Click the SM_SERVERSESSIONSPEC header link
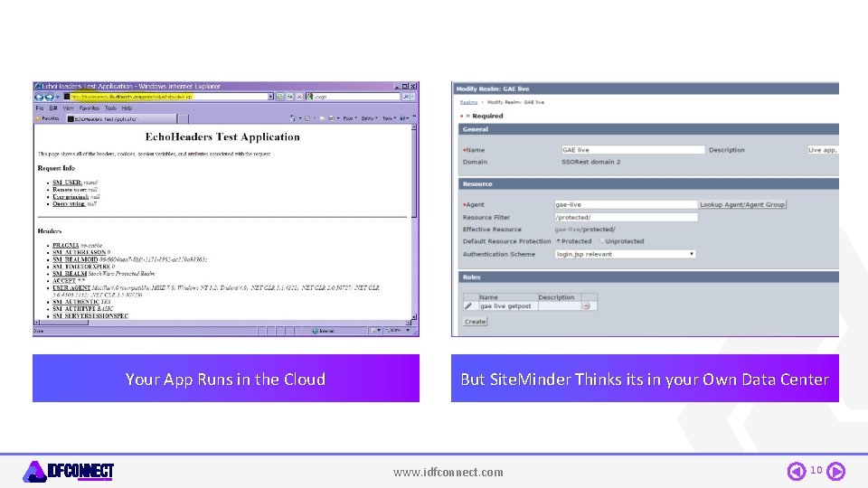Screen dimensions: 868x488 pyautogui.click(x=90, y=316)
